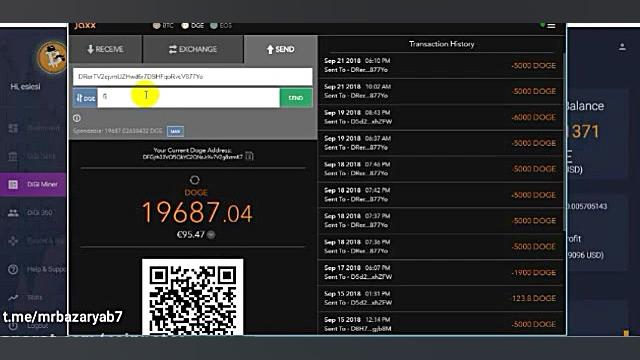Switch to the Exchange tab
The image size is (640, 360).
click(193, 49)
